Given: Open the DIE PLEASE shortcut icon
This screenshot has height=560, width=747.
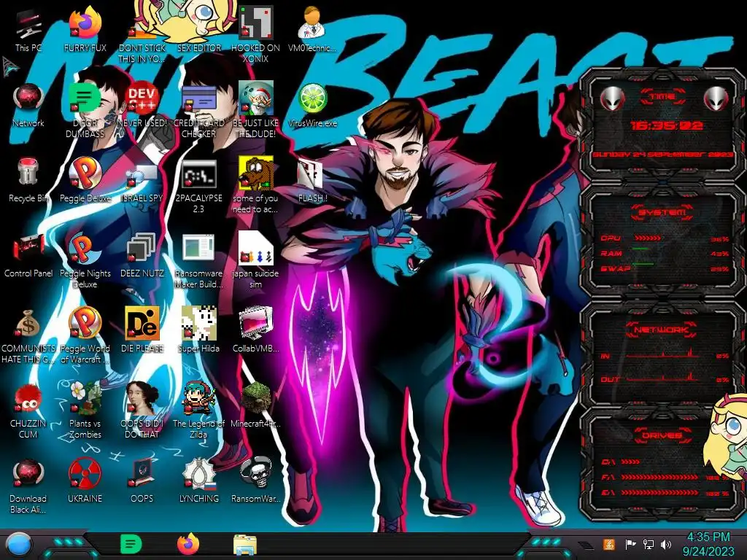Looking at the screenshot, I should [x=142, y=330].
